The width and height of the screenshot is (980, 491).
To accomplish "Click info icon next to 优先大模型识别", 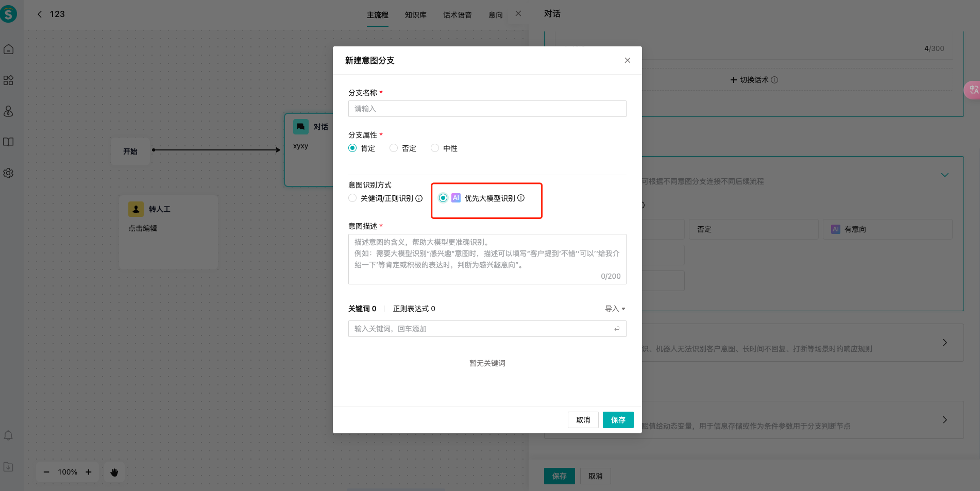I will click(x=521, y=198).
